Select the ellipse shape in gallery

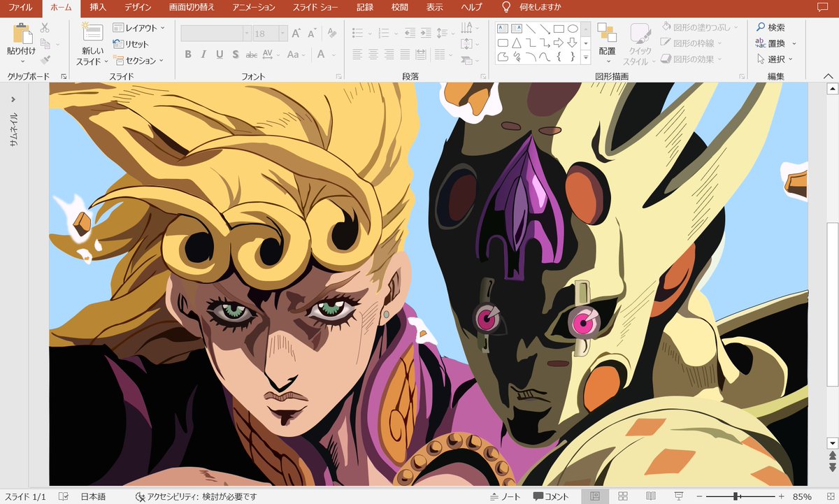coord(573,29)
